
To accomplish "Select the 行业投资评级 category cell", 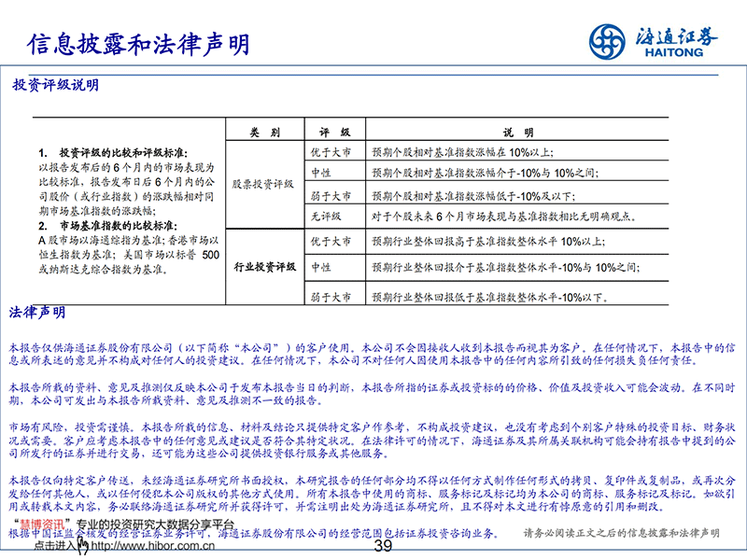I will click(x=265, y=267).
